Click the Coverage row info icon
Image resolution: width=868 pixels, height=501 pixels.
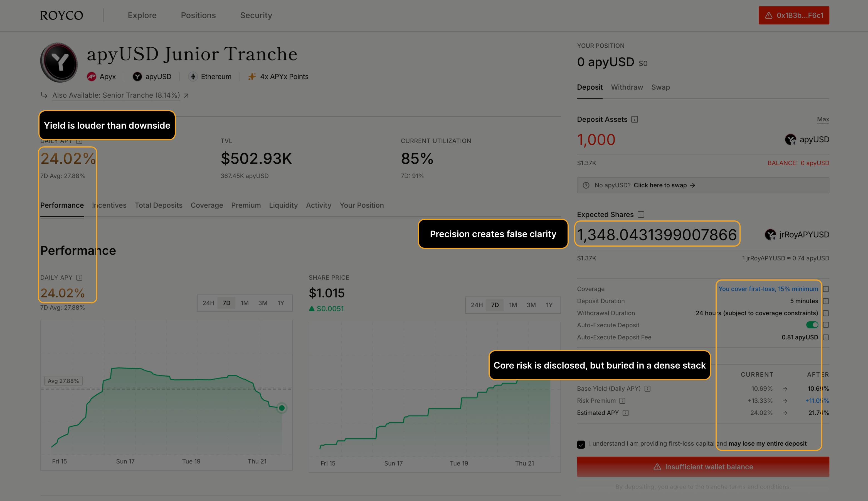pyautogui.click(x=826, y=289)
